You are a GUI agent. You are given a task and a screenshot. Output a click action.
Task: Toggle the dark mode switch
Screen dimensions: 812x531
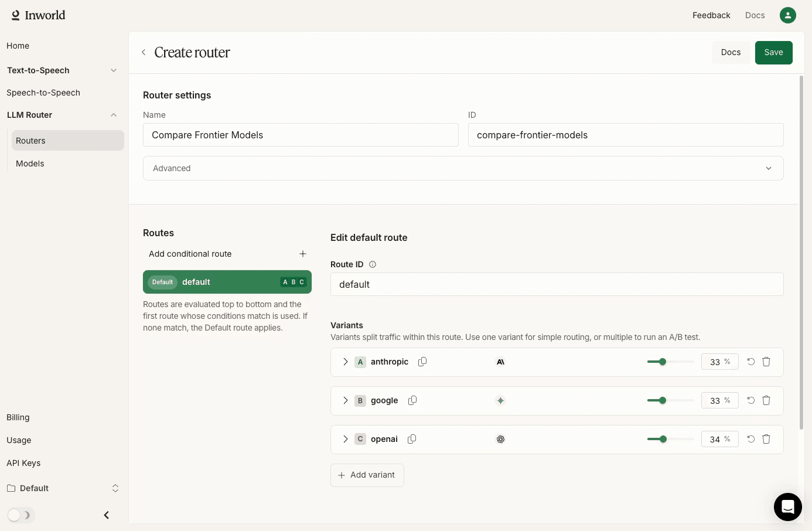(x=21, y=515)
